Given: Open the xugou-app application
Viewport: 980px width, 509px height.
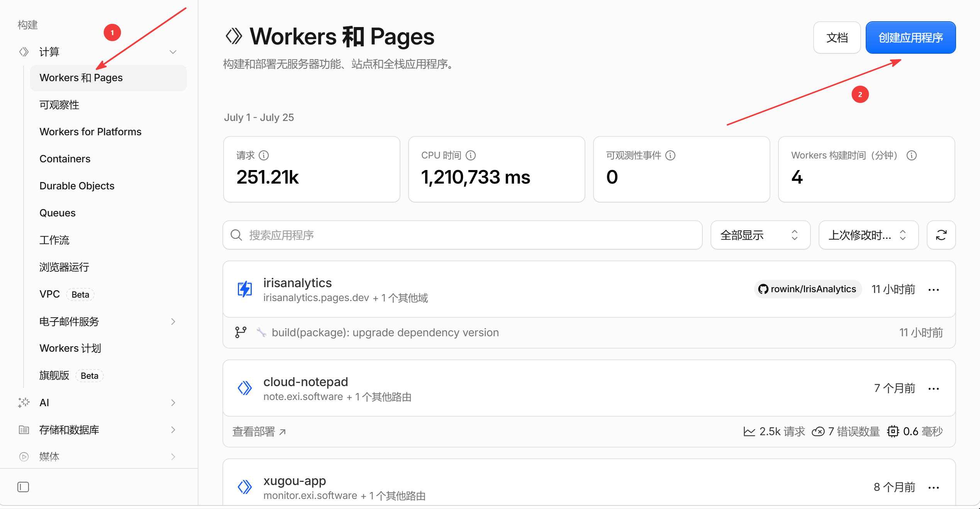Looking at the screenshot, I should (x=295, y=480).
